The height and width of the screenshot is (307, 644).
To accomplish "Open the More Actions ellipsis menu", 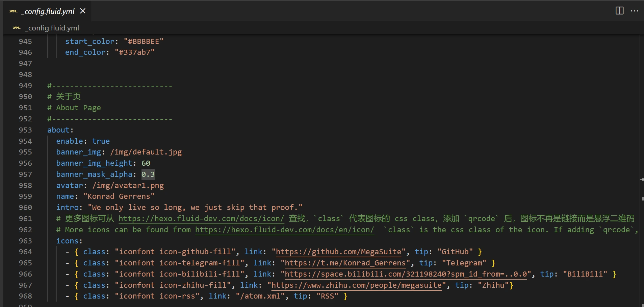I will [634, 11].
